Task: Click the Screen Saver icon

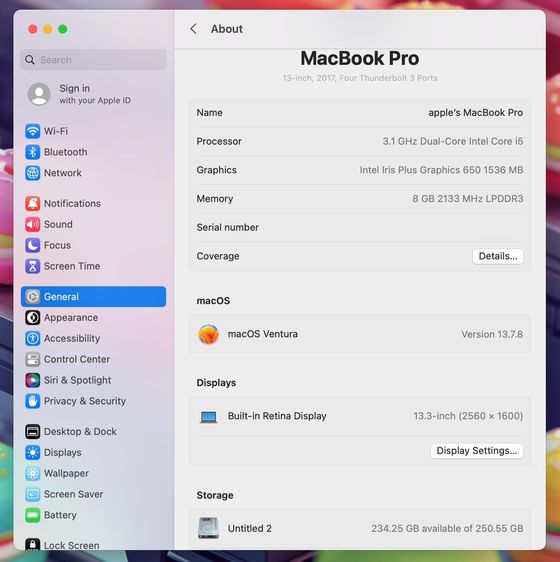Action: (33, 494)
